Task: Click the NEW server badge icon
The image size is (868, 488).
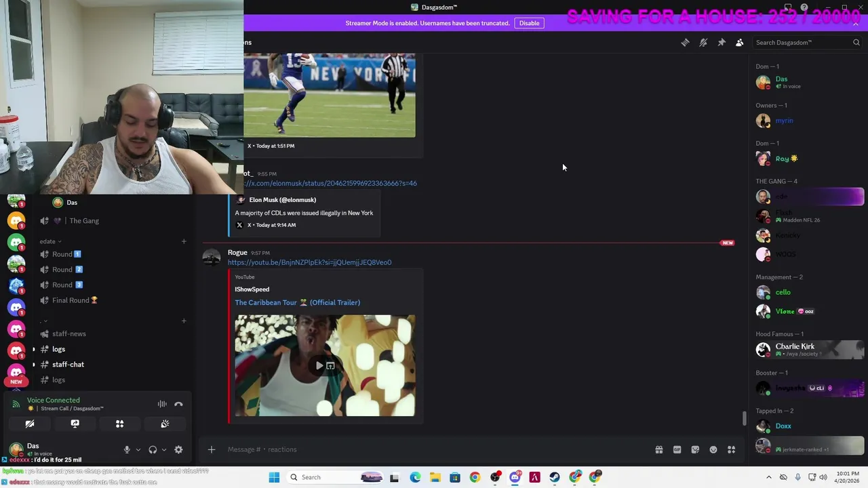Action: 16,382
